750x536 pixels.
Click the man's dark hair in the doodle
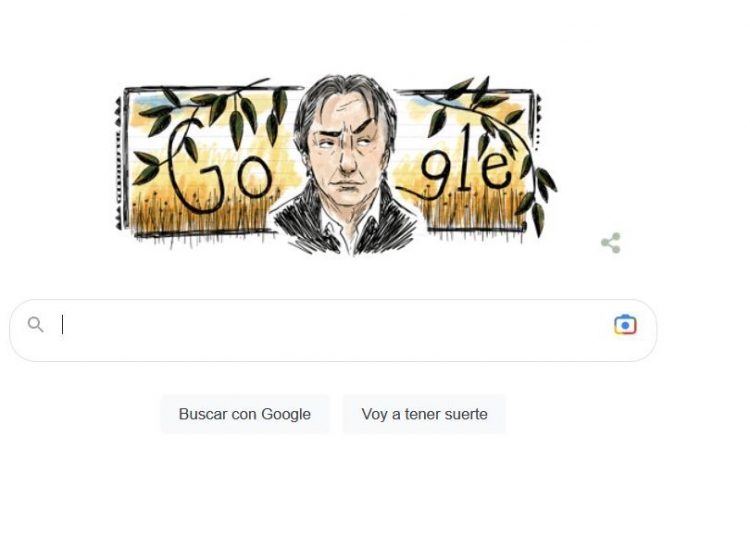[x=344, y=93]
